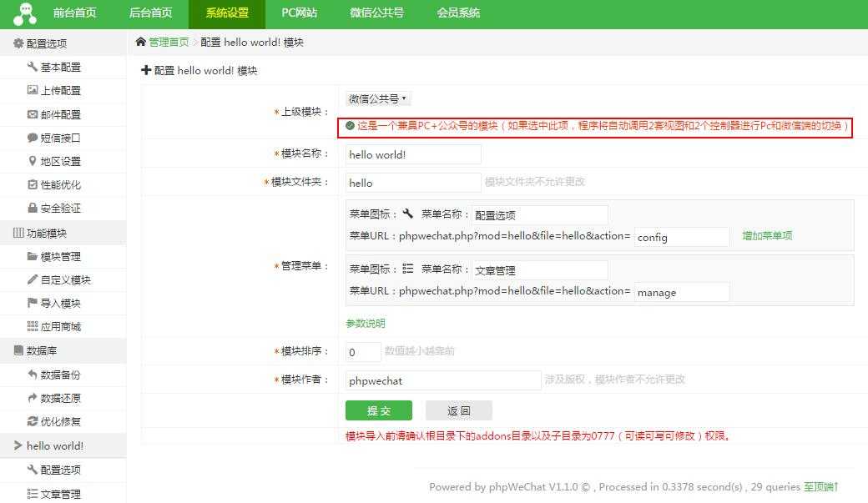
Task: Click the 管理首页 breadcrumb link
Action: [x=169, y=42]
